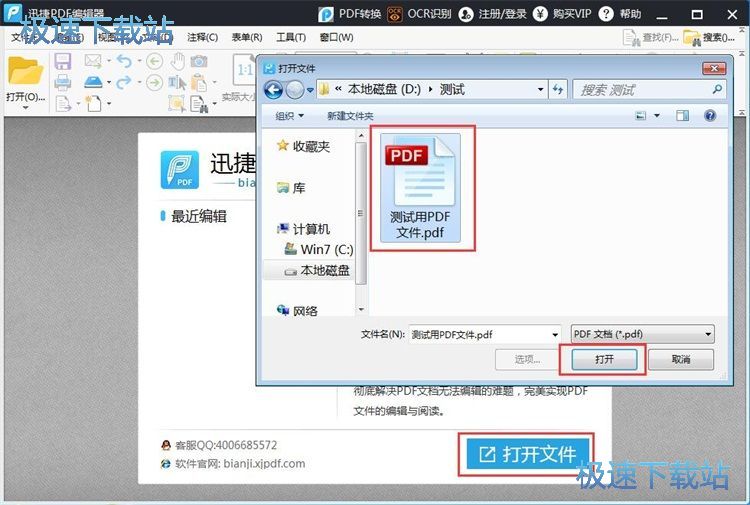Click 购买VIP in the title bar
Image resolution: width=750 pixels, height=505 pixels.
point(562,14)
